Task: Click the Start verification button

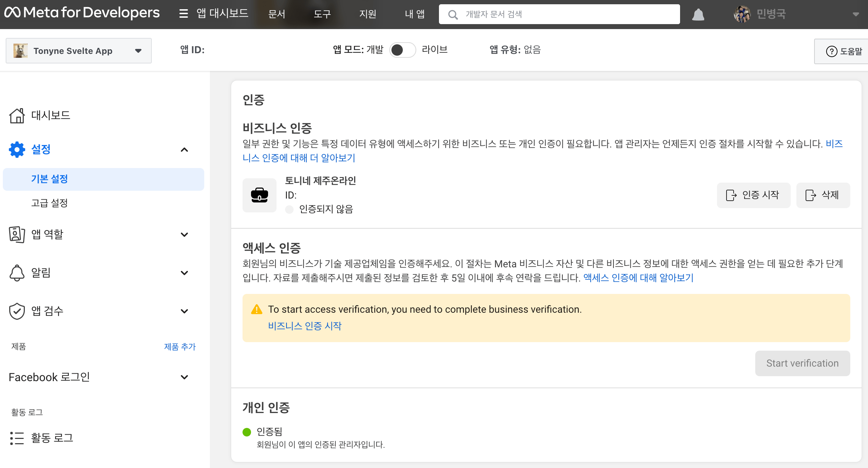Action: [802, 363]
